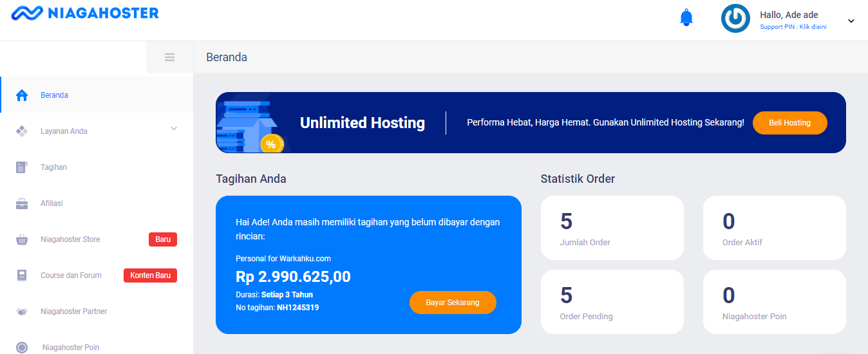868x354 pixels.
Task: Click the notification bell icon
Action: pos(686,18)
